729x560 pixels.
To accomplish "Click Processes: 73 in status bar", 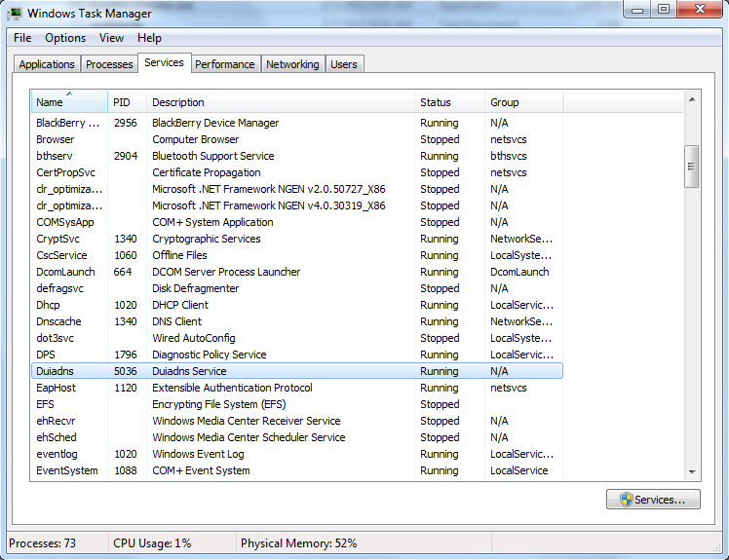I will [x=42, y=543].
